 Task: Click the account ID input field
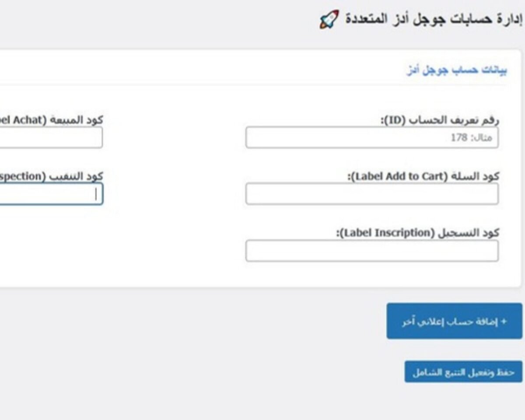pyautogui.click(x=372, y=138)
